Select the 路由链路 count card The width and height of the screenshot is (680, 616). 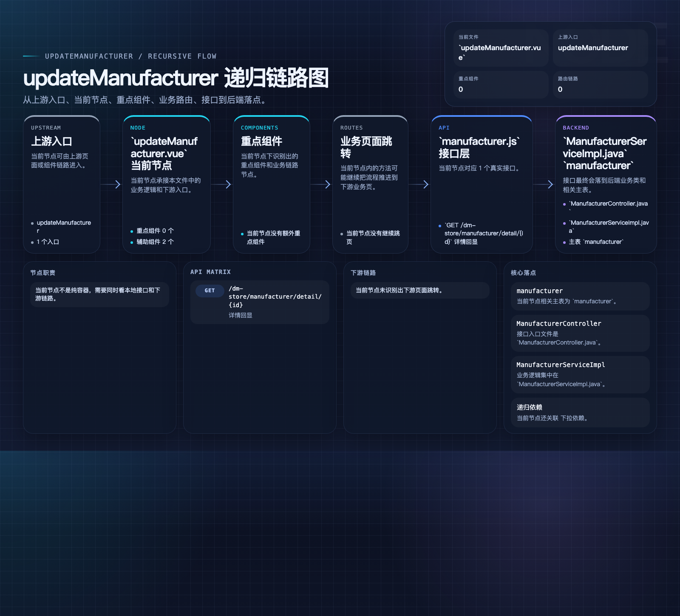click(x=600, y=85)
